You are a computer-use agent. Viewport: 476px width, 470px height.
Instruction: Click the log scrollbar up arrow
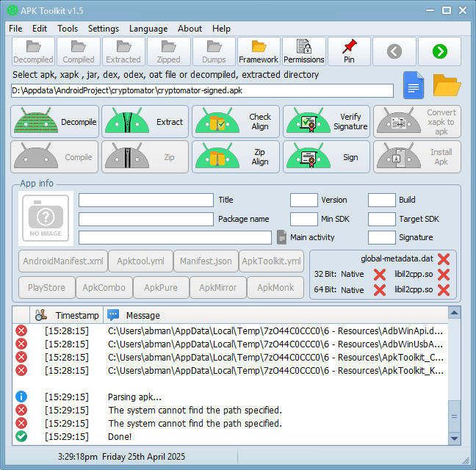(x=455, y=313)
